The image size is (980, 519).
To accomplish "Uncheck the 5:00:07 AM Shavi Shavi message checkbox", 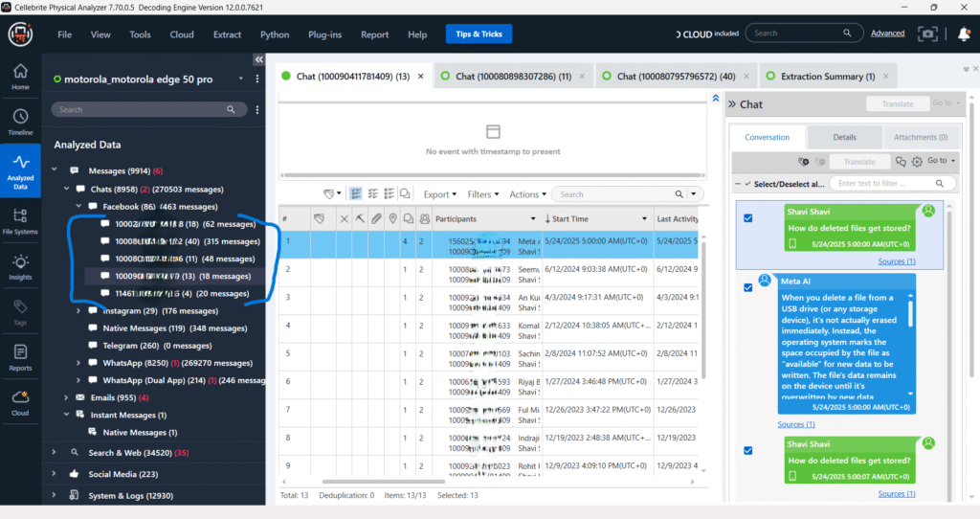I will [x=748, y=451].
